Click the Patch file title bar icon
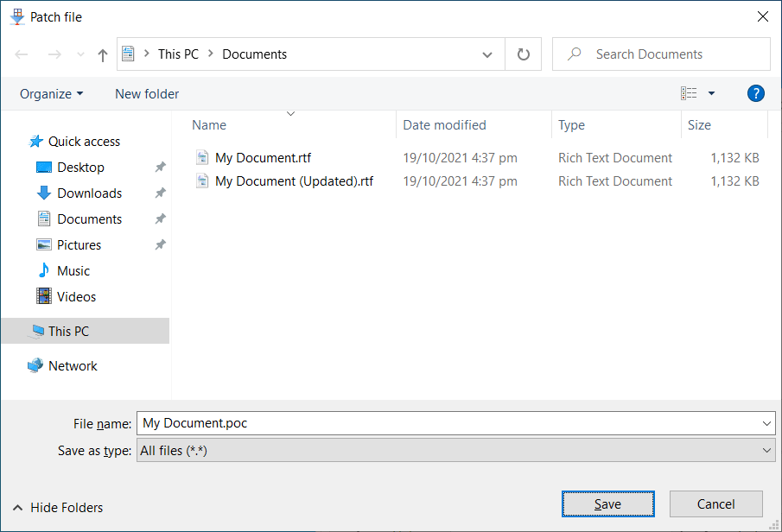 [17, 17]
